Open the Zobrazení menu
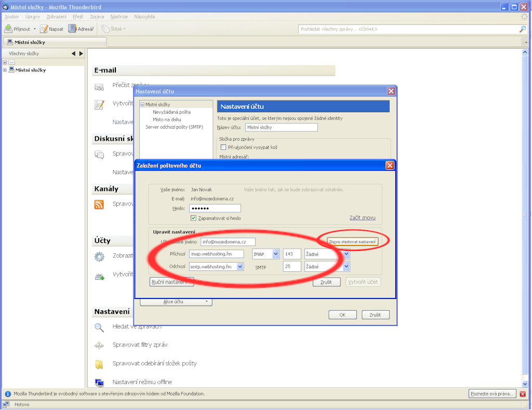 click(x=56, y=17)
